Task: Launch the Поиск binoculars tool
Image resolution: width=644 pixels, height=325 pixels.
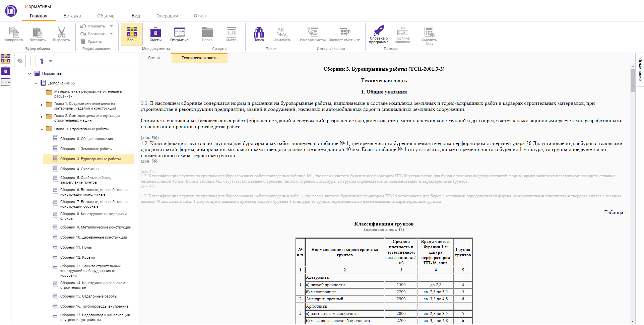Action: 259,34
